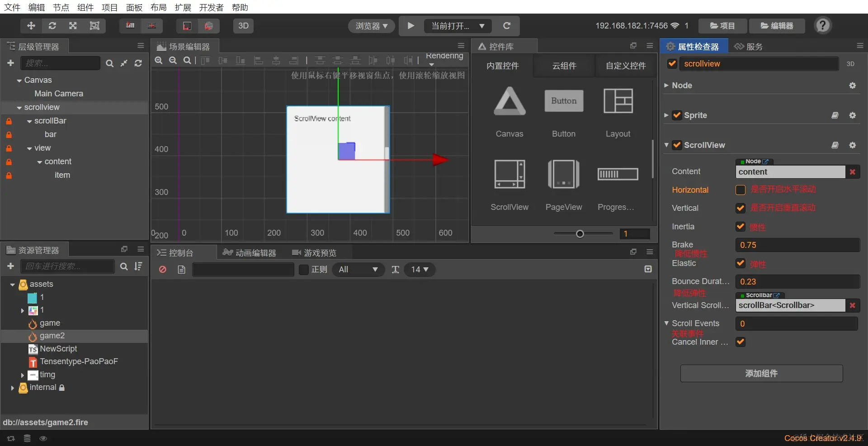Open the 节点 menu
Image resolution: width=868 pixels, height=446 pixels.
(x=61, y=7)
